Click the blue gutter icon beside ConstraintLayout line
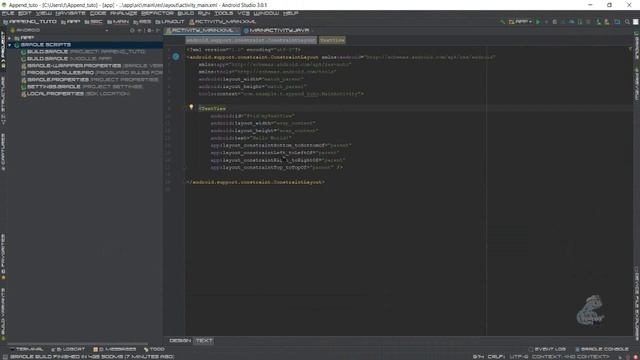Screen dimensions: 640x360 (x=176, y=57)
